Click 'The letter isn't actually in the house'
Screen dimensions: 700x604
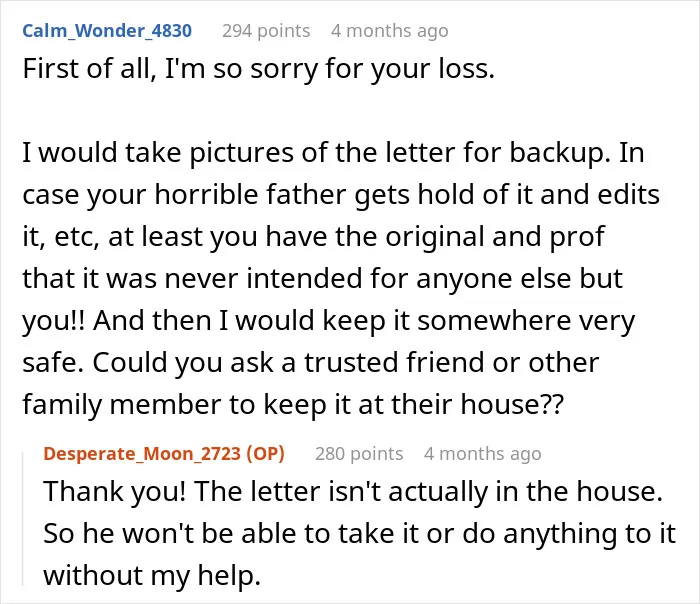coord(429,492)
